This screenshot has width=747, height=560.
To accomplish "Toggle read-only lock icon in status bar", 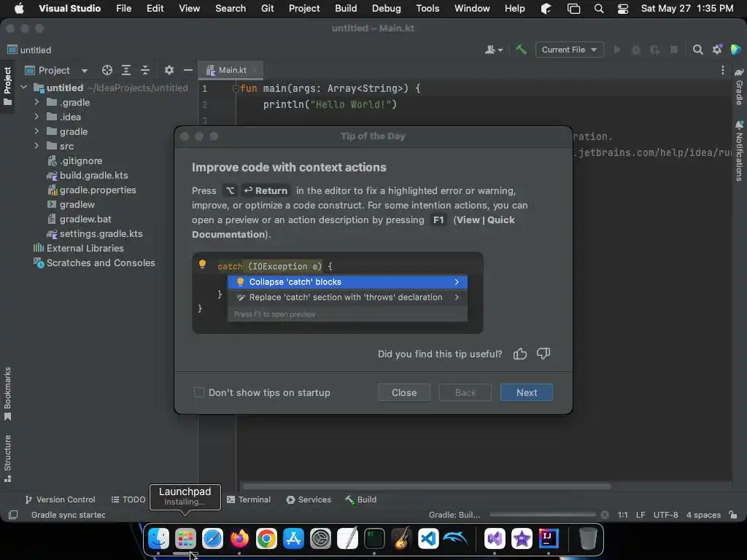I will pos(733,515).
